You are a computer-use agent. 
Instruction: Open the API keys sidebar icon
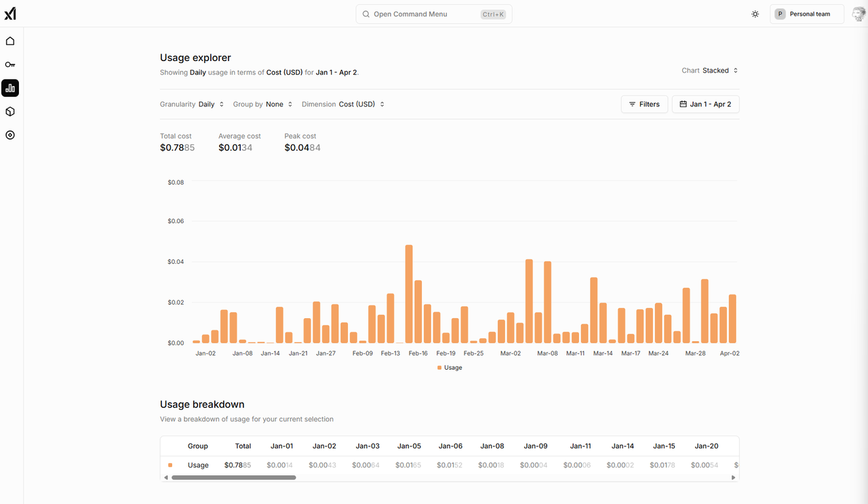pos(10,64)
